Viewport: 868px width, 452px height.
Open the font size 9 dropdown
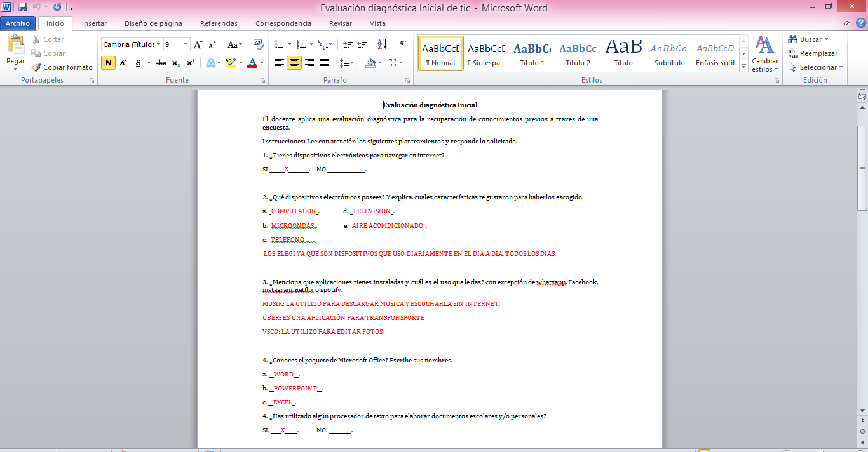(x=186, y=44)
